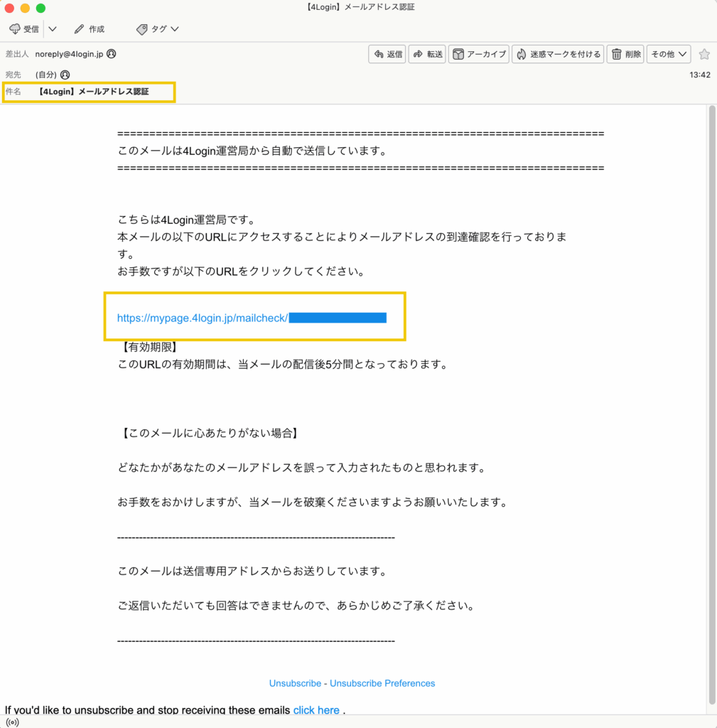Click the connection status icon in status bar
The image size is (717, 728).
point(13,722)
